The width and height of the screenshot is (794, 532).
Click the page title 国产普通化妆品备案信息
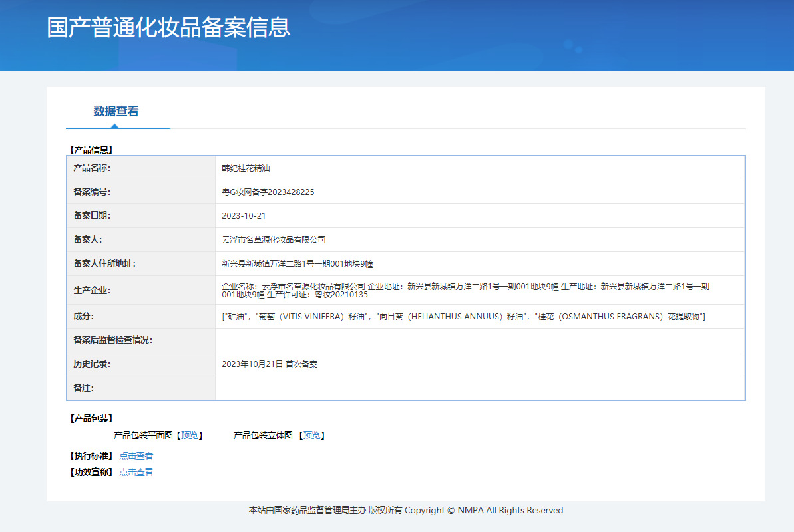pyautogui.click(x=168, y=28)
